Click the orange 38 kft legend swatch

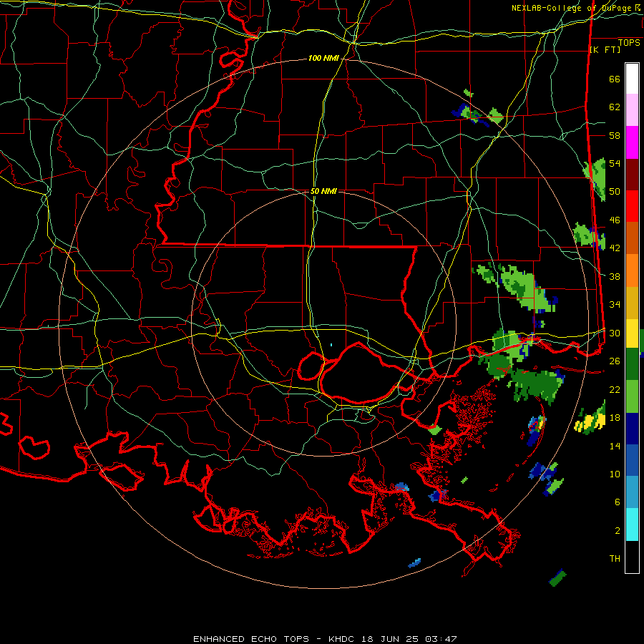pyautogui.click(x=632, y=270)
